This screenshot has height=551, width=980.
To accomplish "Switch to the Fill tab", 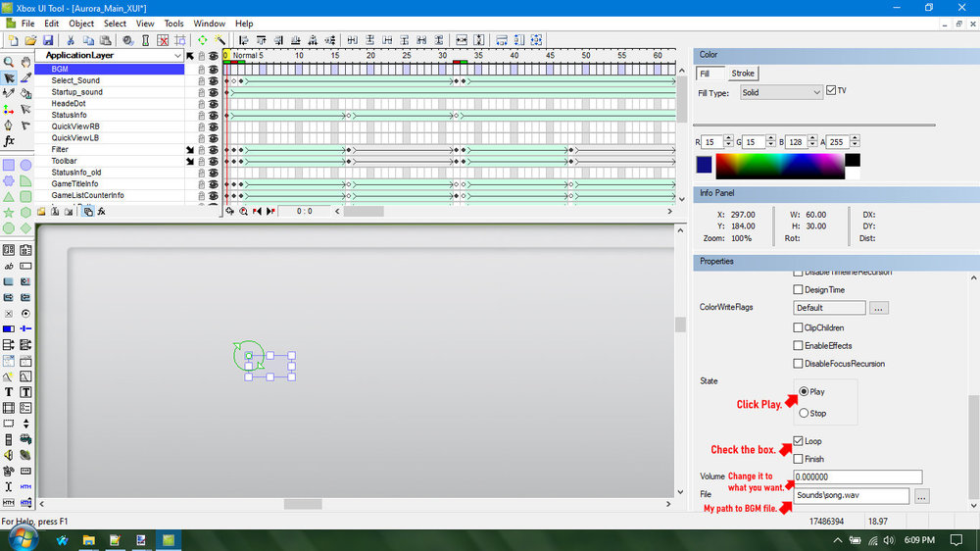I will click(710, 74).
